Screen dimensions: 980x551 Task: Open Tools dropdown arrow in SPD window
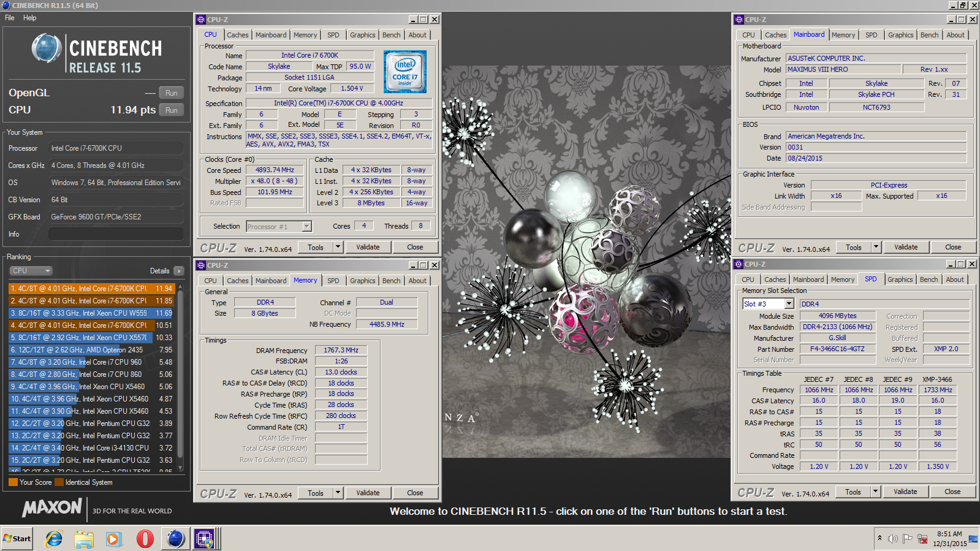(x=875, y=492)
